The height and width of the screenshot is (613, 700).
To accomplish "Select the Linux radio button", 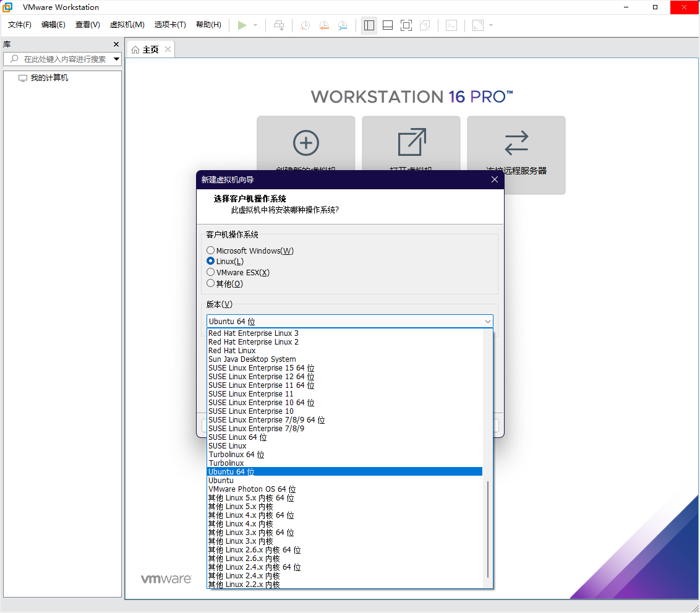I will click(210, 261).
